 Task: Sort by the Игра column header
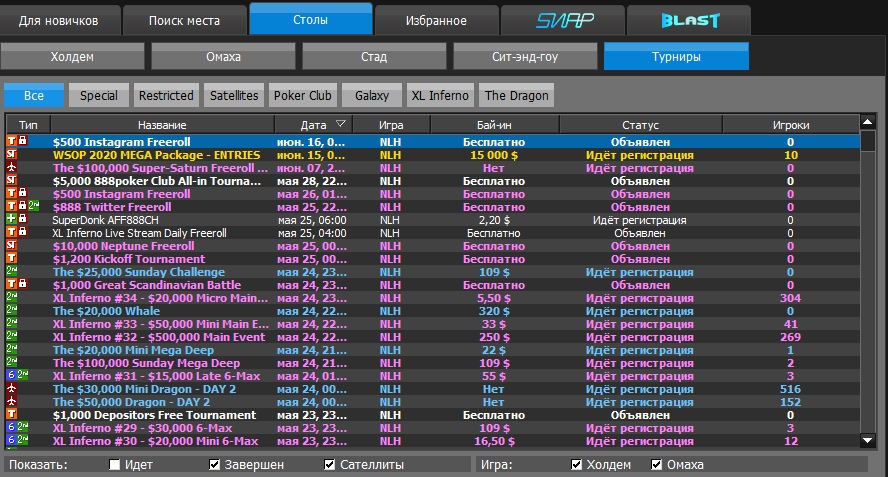pos(391,125)
